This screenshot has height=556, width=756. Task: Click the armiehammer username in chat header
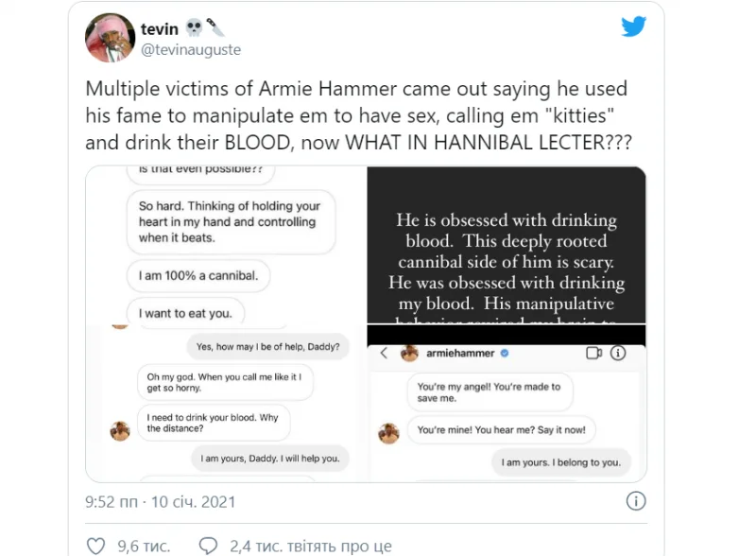tap(460, 354)
